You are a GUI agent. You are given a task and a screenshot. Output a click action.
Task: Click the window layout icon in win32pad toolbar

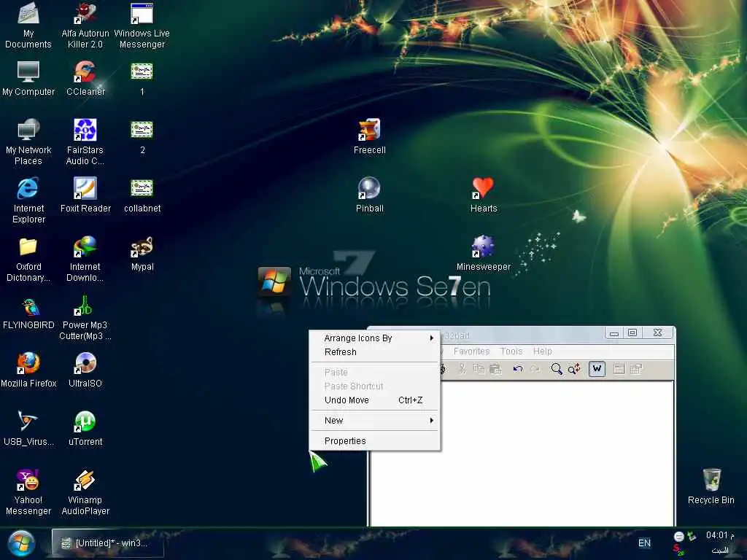(x=619, y=369)
